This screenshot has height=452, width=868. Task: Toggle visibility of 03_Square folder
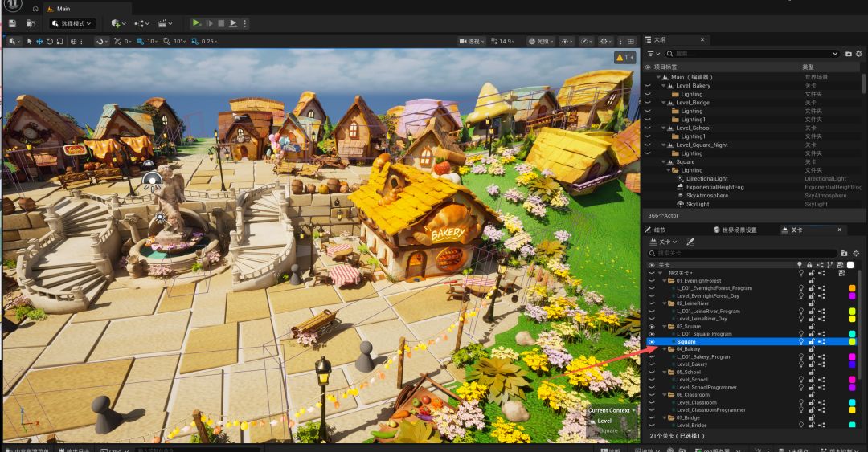tap(652, 327)
